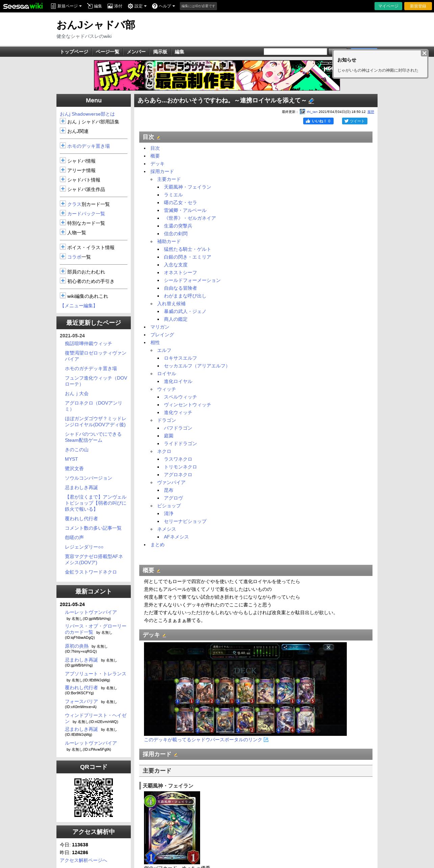Expand 初心者のための手引き menu item

(x=63, y=281)
